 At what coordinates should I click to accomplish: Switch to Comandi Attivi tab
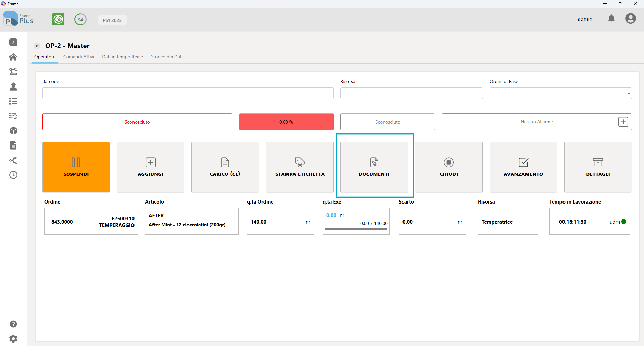click(x=79, y=57)
